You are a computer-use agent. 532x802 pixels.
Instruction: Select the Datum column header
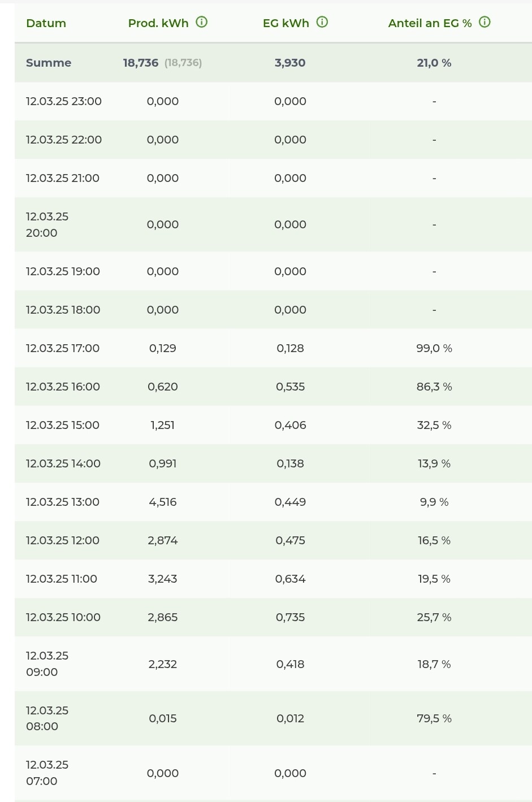(x=46, y=23)
